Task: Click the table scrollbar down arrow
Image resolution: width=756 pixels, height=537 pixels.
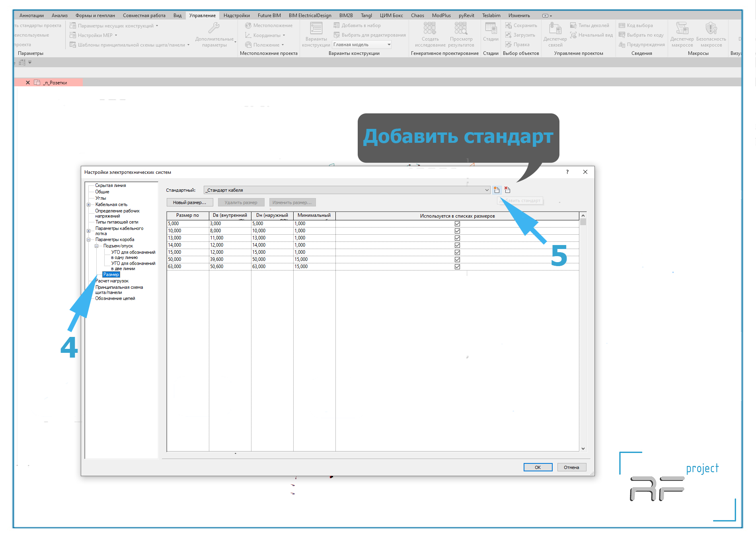Action: 583,448
